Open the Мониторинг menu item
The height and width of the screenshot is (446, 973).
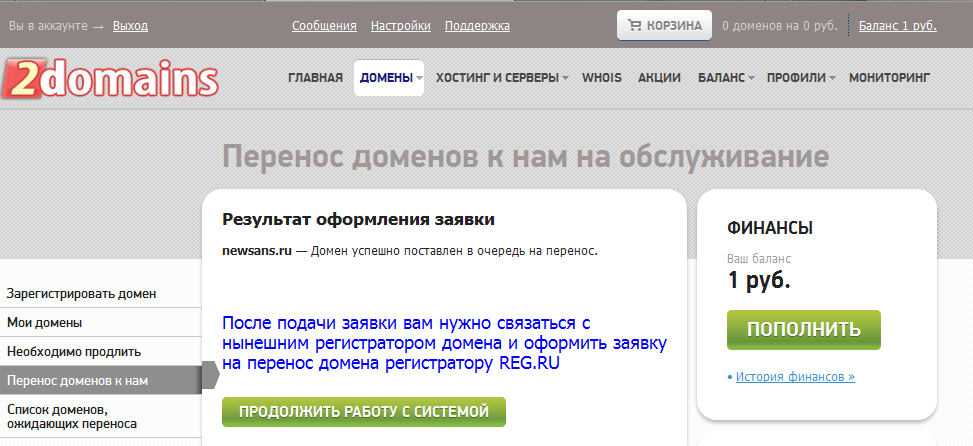tap(890, 78)
